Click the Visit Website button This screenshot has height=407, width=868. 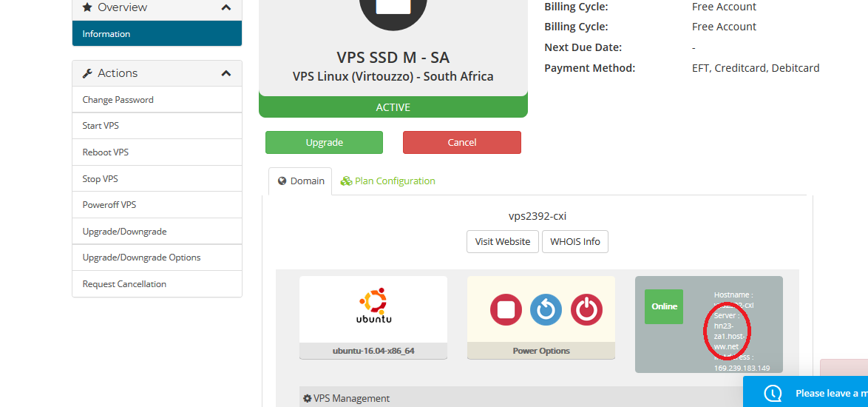(503, 241)
